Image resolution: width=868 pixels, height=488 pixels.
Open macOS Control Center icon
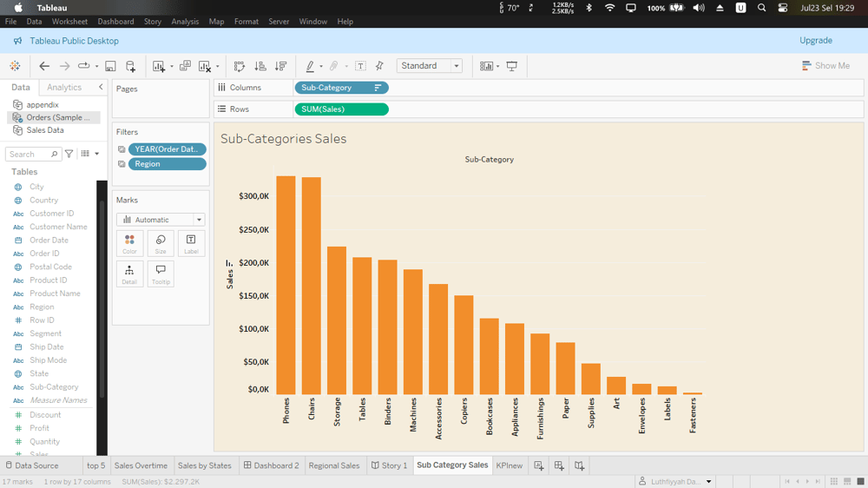[x=782, y=8]
